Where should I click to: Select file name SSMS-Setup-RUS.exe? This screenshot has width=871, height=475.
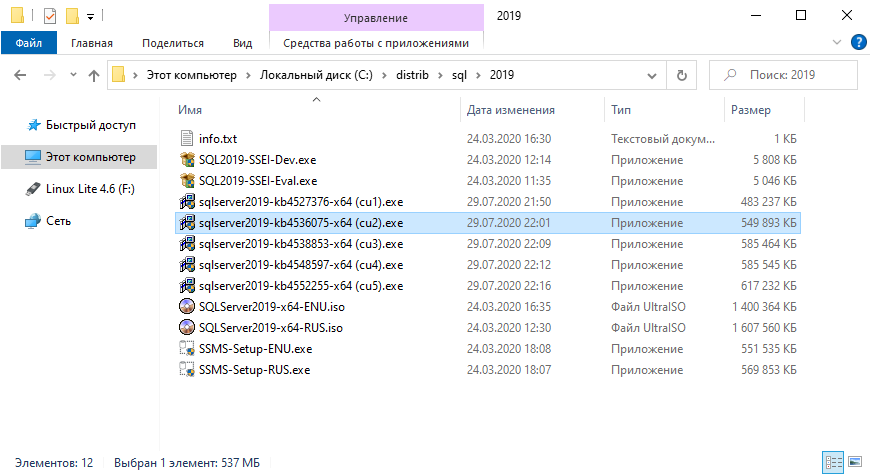point(254,370)
